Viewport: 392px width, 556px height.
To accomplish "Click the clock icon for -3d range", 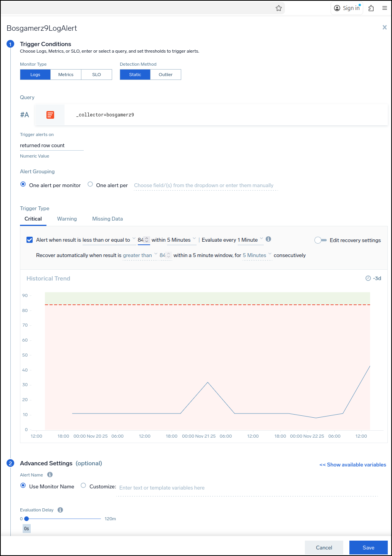I will pos(368,278).
